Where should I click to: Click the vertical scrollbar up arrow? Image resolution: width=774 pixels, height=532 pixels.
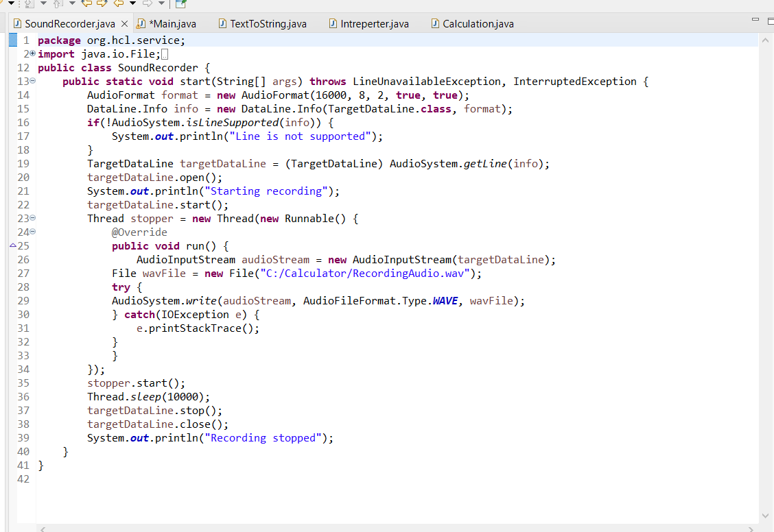coord(765,40)
